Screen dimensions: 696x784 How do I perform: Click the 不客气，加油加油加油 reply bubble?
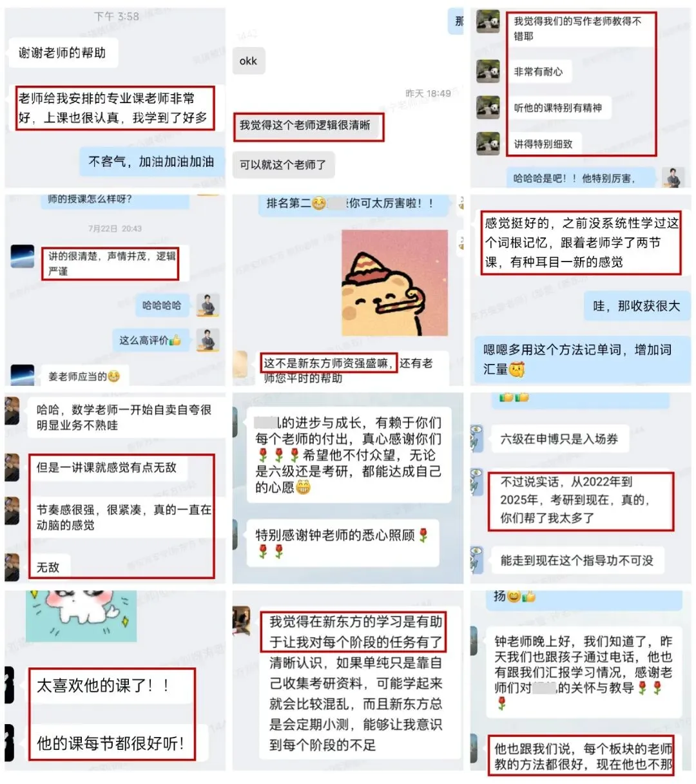(x=151, y=162)
